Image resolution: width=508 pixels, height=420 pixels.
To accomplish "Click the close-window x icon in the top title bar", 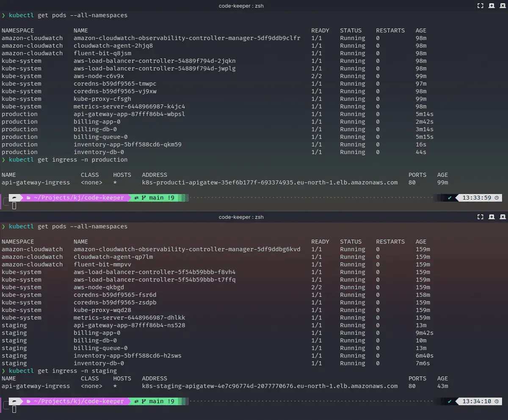I will 502,5.
